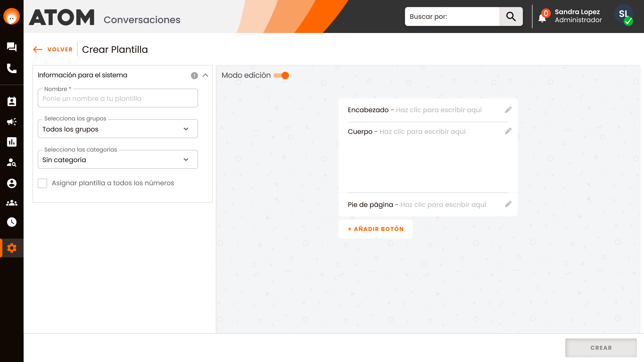644x362 pixels.
Task: Click Encabezado placeholder text to write
Action: 439,110
